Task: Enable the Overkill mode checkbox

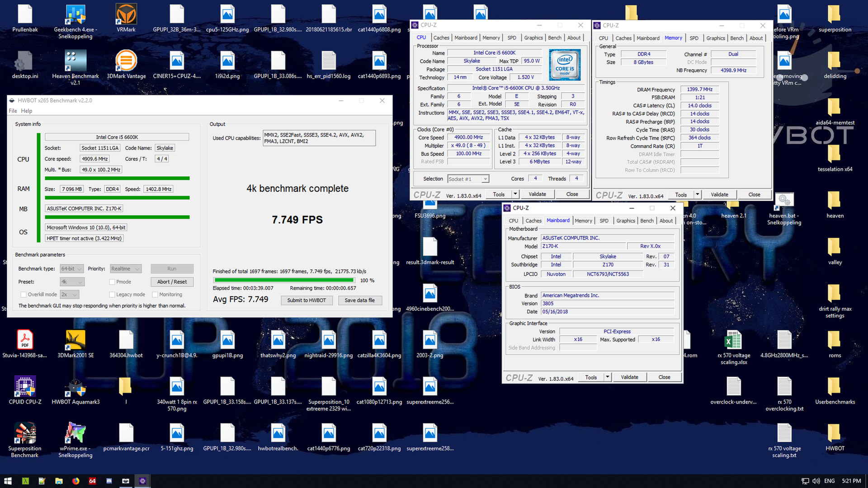Action: 24,294
